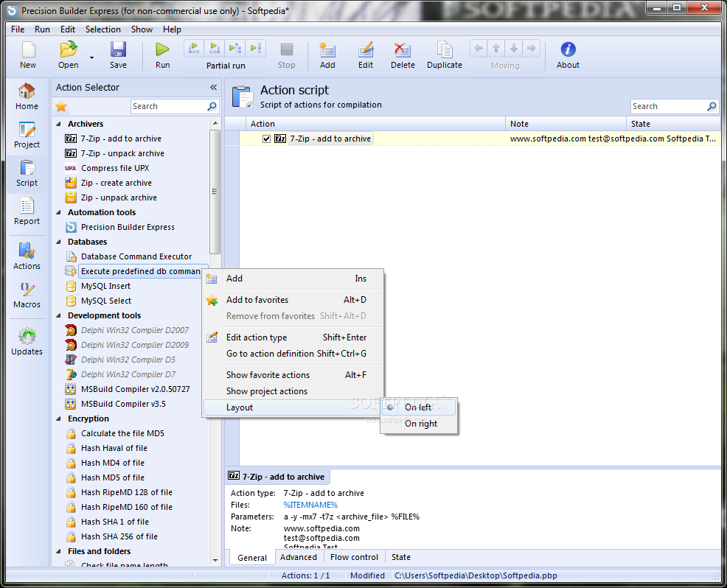
Task: Select Database Command Executor action
Action: [x=136, y=256]
